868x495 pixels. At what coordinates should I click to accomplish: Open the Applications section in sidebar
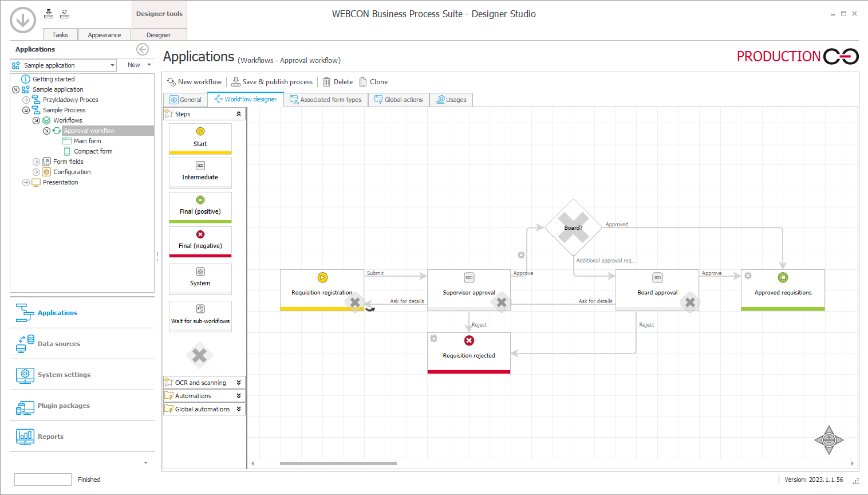click(82, 313)
